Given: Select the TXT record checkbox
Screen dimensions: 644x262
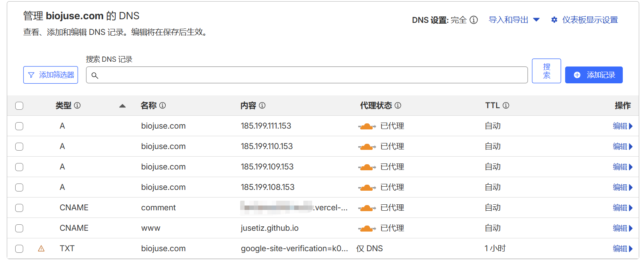Looking at the screenshot, I should tap(19, 249).
